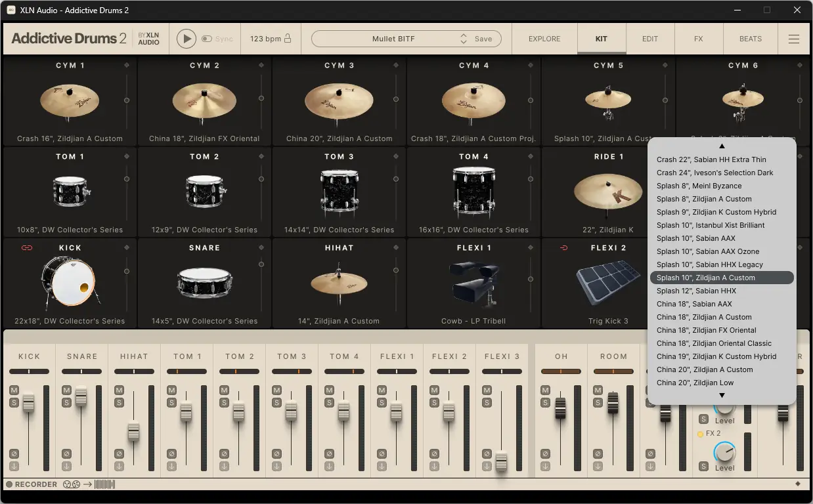Switch to the EDIT tab
The width and height of the screenshot is (813, 504).
[650, 39]
